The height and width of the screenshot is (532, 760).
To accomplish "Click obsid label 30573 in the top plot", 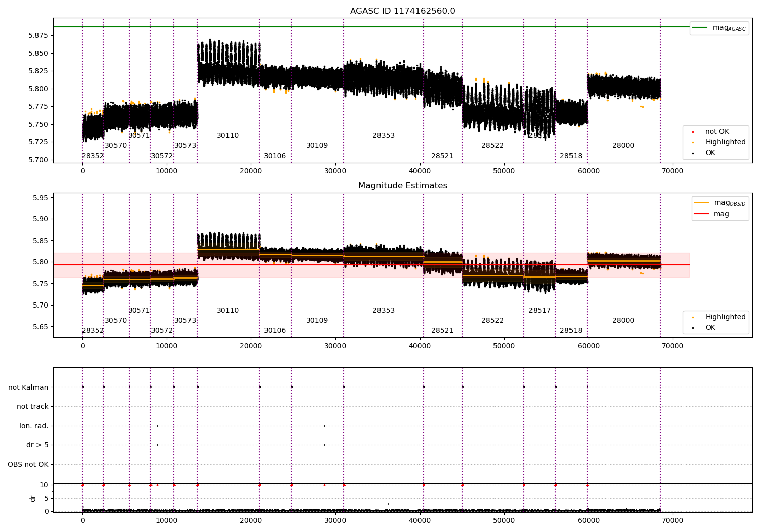I will tap(185, 146).
